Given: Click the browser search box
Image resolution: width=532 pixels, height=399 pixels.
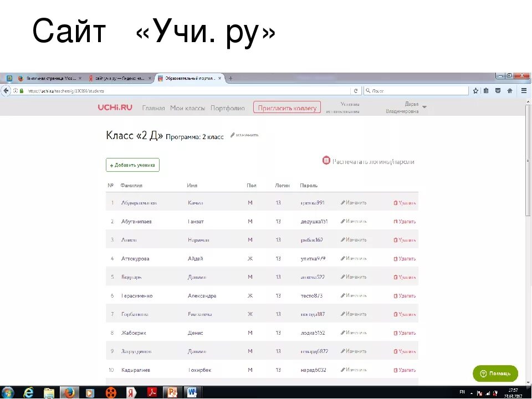Looking at the screenshot, I should click(416, 91).
